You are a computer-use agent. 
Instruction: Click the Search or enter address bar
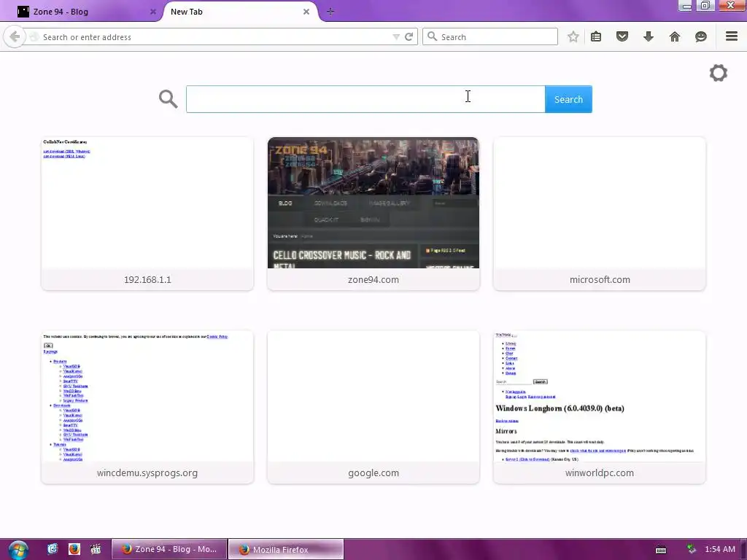pyautogui.click(x=214, y=36)
